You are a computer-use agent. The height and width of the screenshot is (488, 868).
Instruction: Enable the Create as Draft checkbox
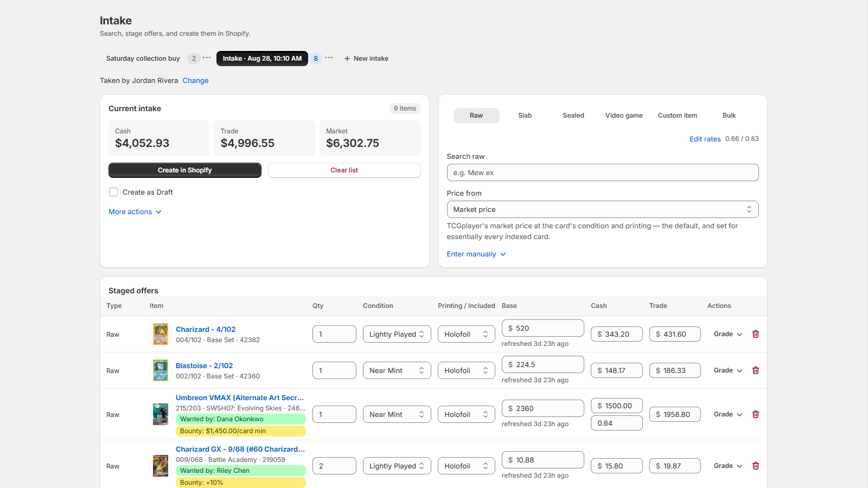[x=113, y=192]
